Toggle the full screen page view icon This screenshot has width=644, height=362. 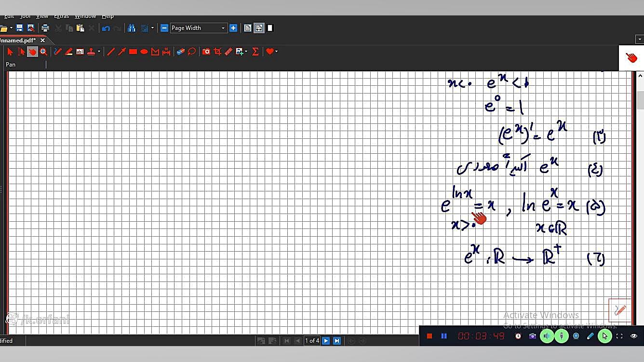point(270,28)
